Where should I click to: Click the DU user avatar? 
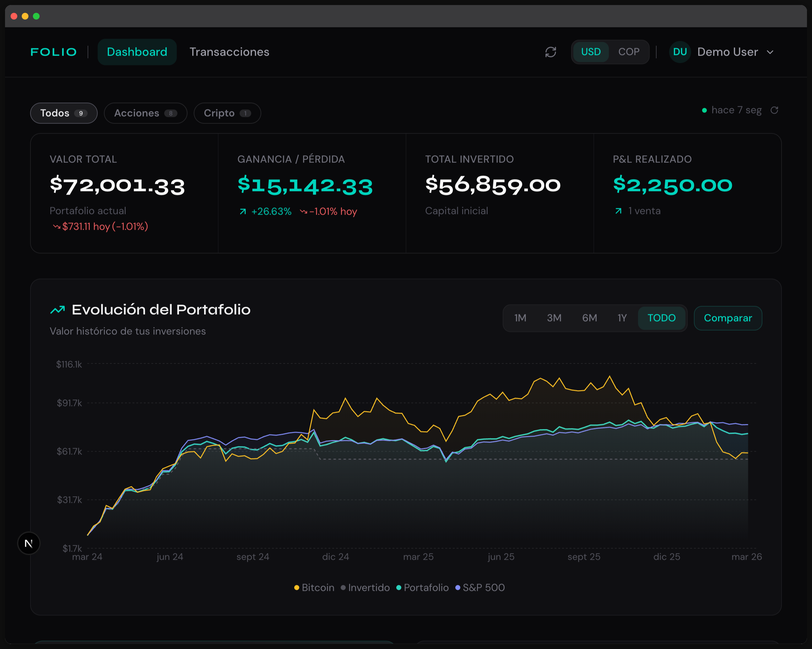coord(680,52)
